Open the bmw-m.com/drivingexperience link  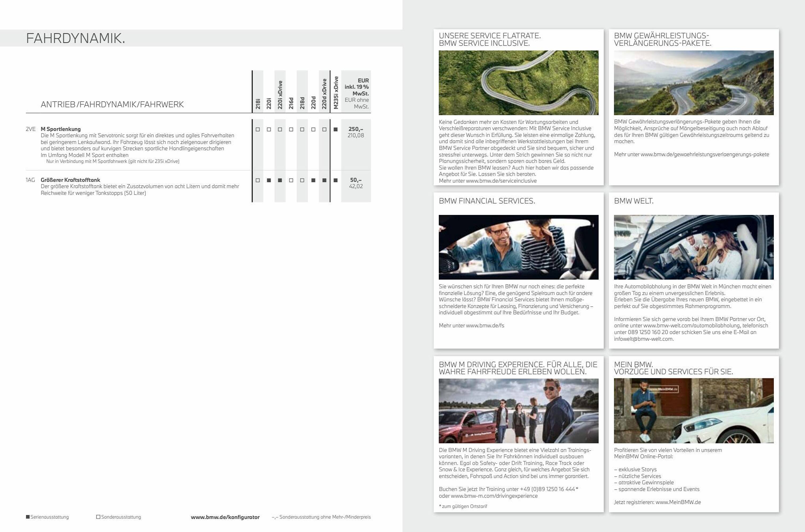click(494, 496)
